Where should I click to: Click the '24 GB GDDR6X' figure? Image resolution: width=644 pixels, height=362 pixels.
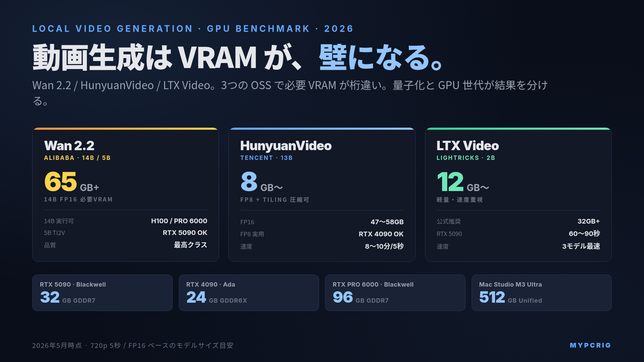[217, 297]
